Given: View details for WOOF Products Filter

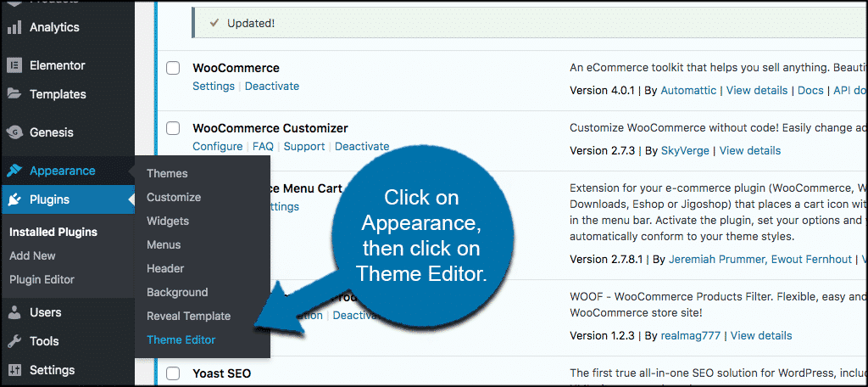Looking at the screenshot, I should (761, 336).
